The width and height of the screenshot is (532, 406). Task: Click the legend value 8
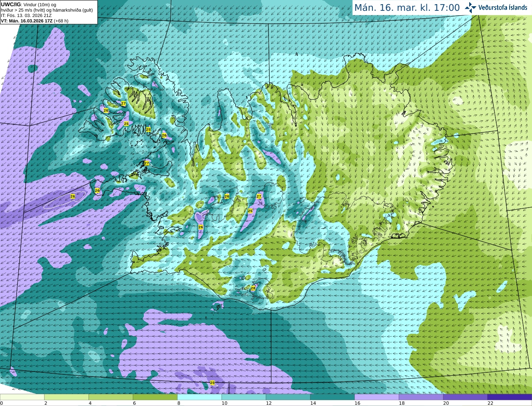(x=179, y=403)
